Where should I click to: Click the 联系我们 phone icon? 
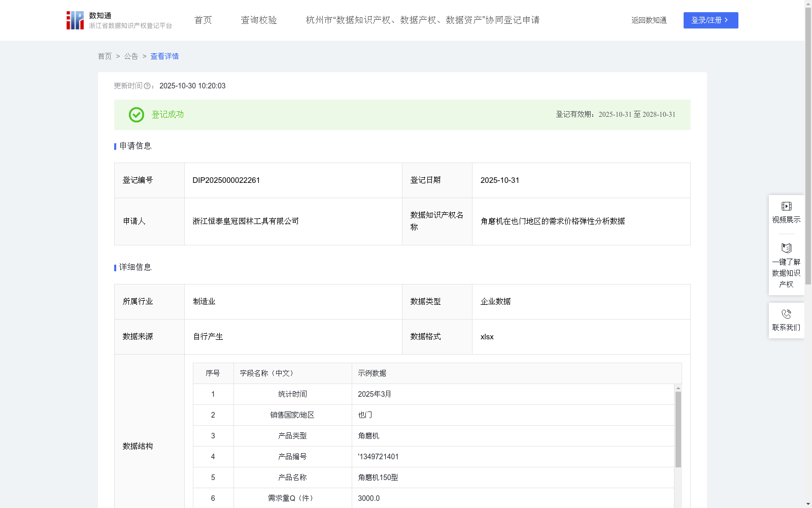(x=787, y=314)
